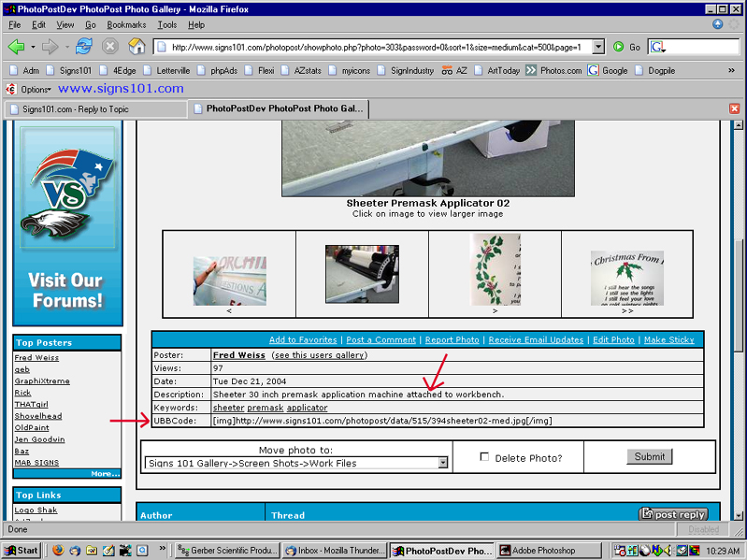Open the Letterville bookmark
Image resolution: width=747 pixels, height=560 pixels.
(167, 70)
